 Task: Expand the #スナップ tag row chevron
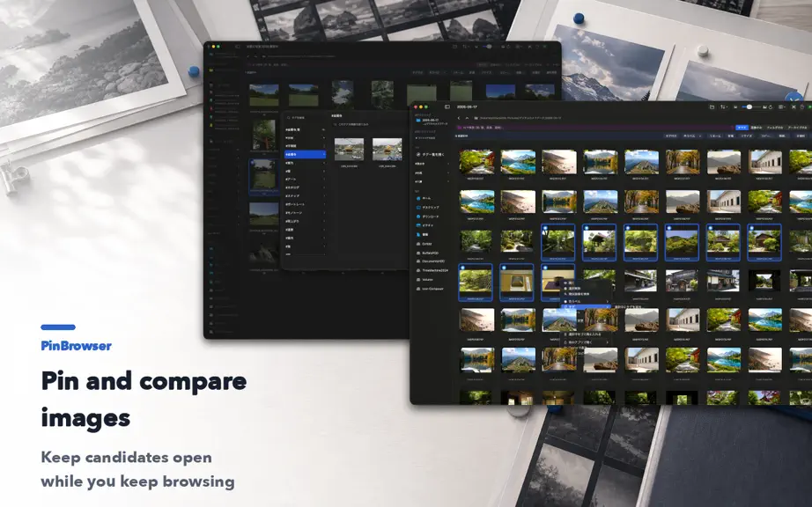pos(324,196)
